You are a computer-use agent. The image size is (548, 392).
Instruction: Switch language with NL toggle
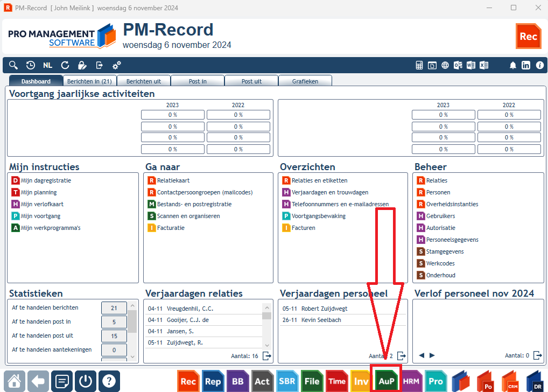click(47, 65)
